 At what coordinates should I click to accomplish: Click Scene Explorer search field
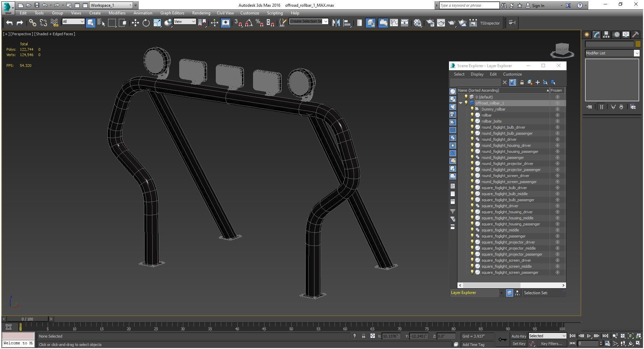[x=475, y=82]
